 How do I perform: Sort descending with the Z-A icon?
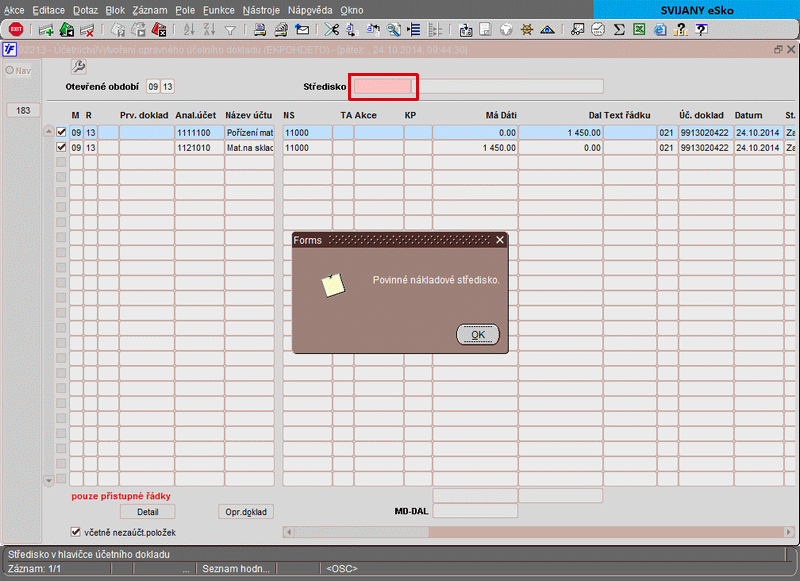click(x=210, y=30)
